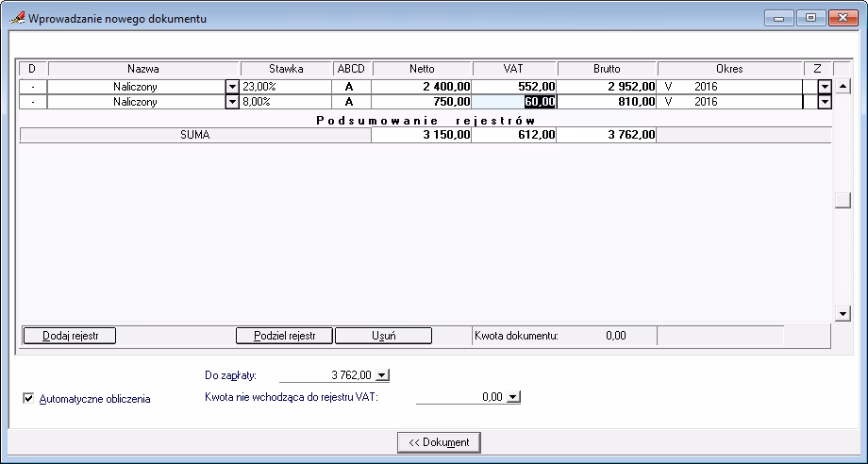The image size is (868, 464).
Task: Click the 8,00% Stawka cell
Action: coord(286,102)
